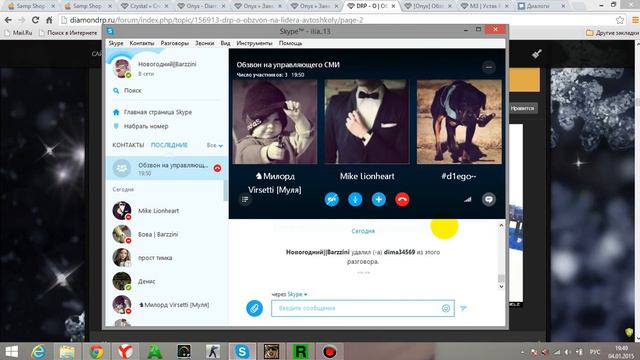
Task: Open the Инструменты menu
Action: pos(254,43)
